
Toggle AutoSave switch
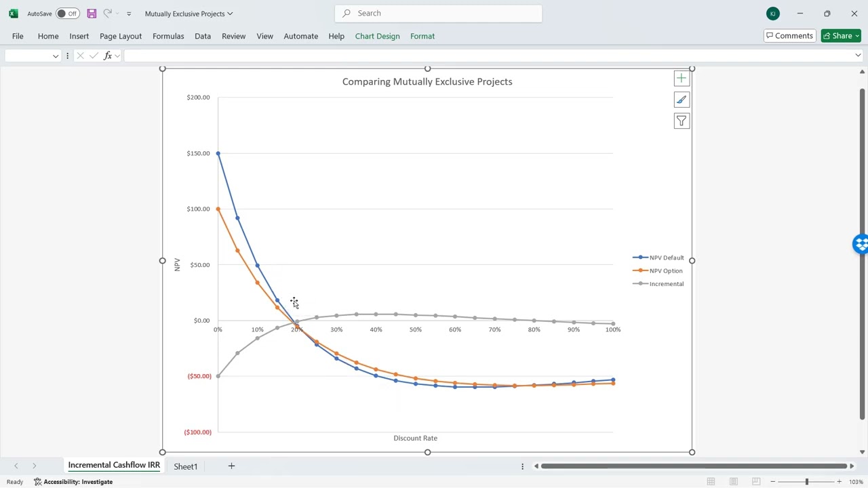click(x=67, y=14)
